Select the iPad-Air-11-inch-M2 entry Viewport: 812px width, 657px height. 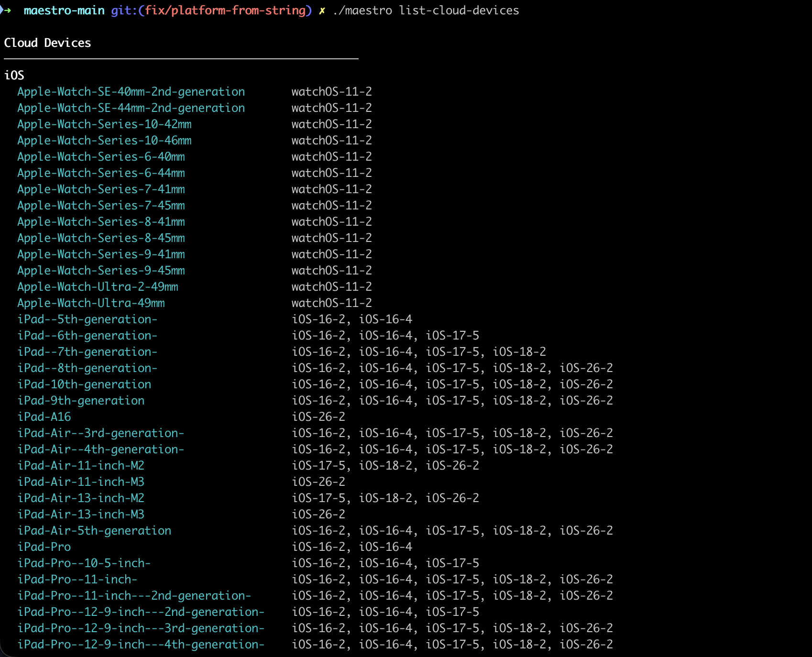[x=81, y=466]
